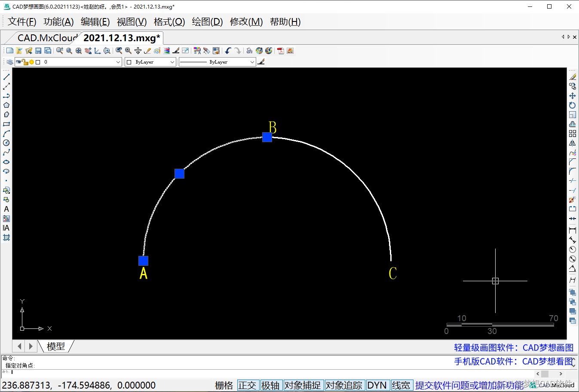Image resolution: width=579 pixels, height=392 pixels.
Task: Pick the Rectangle tool in left toolbar
Action: (6, 124)
